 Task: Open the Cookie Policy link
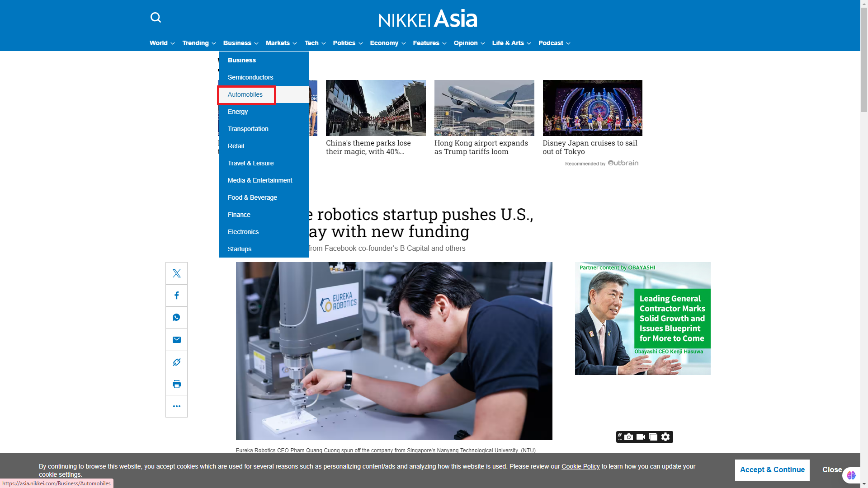580,466
